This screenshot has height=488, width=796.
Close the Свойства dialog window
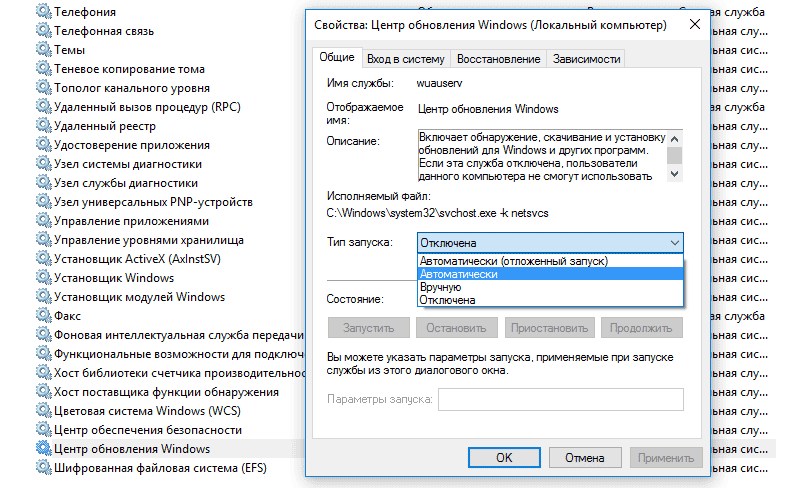tap(695, 24)
